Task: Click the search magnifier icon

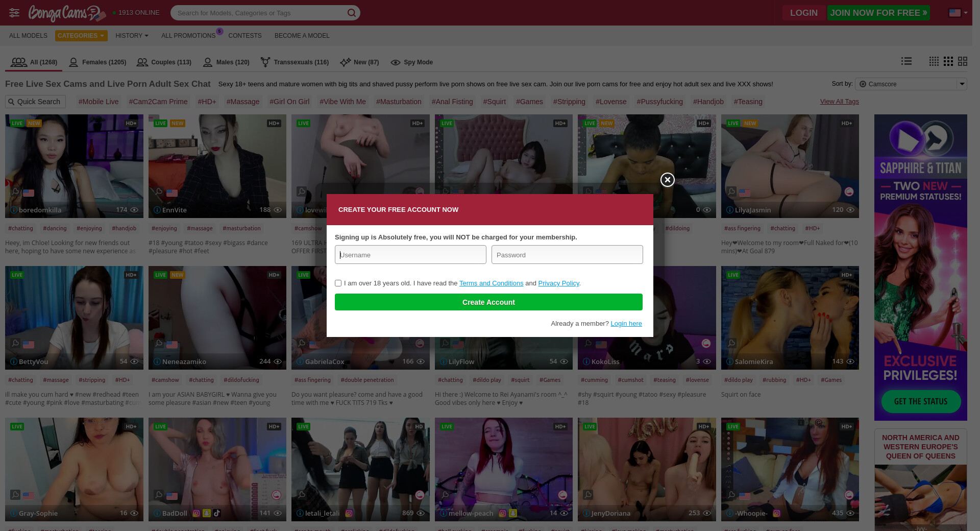Action: click(x=352, y=13)
